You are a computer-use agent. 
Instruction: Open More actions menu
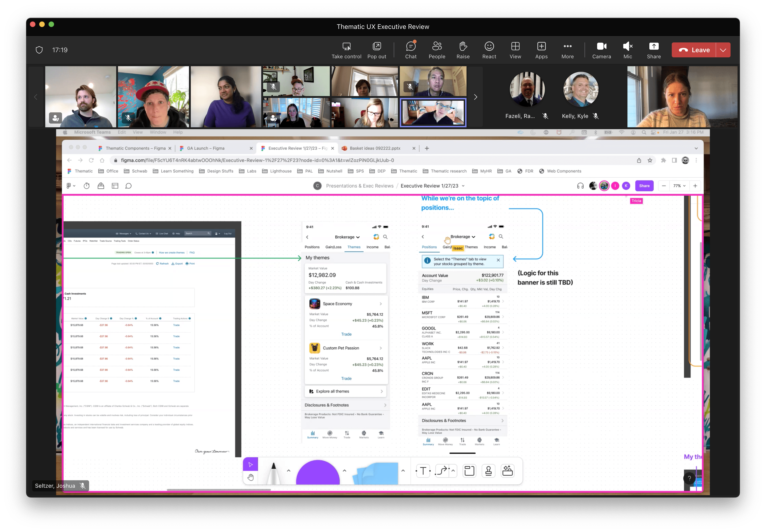[567, 50]
